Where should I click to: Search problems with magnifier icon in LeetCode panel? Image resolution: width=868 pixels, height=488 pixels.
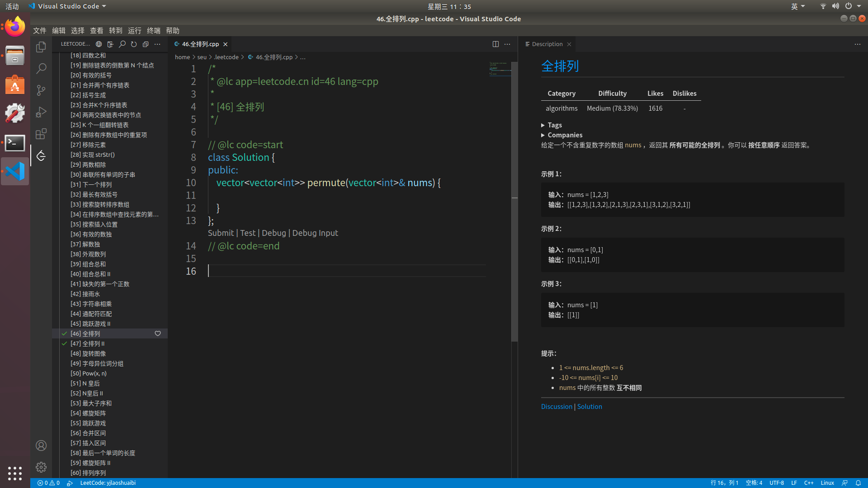pos(122,44)
